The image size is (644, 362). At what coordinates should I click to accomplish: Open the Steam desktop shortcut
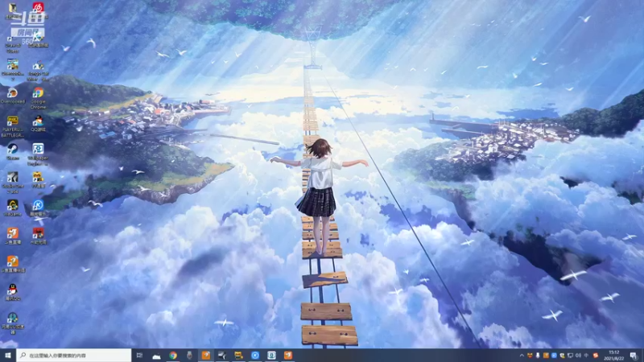click(x=12, y=151)
